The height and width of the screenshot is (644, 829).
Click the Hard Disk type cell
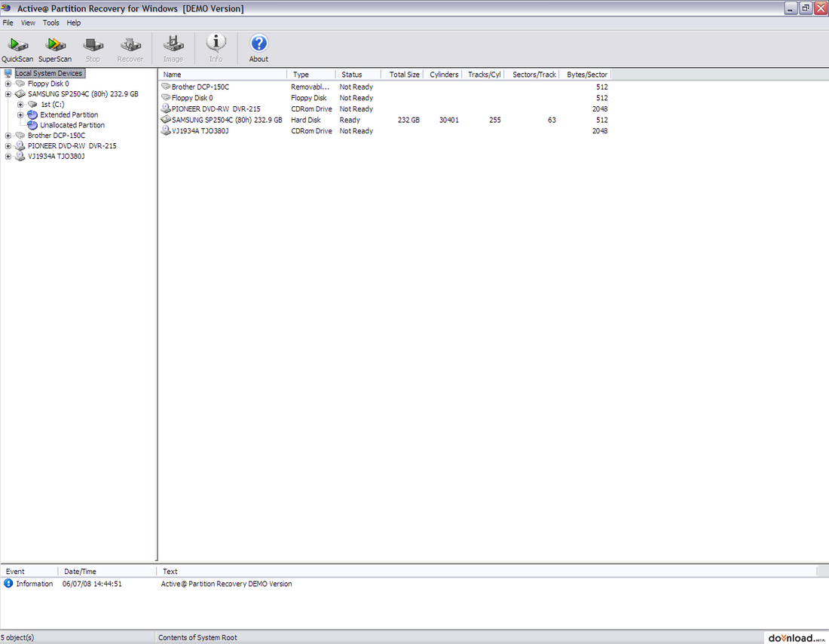[305, 120]
